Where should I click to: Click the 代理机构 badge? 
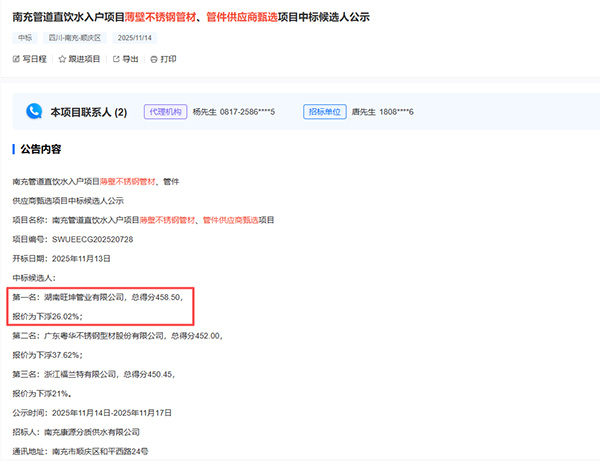click(164, 111)
